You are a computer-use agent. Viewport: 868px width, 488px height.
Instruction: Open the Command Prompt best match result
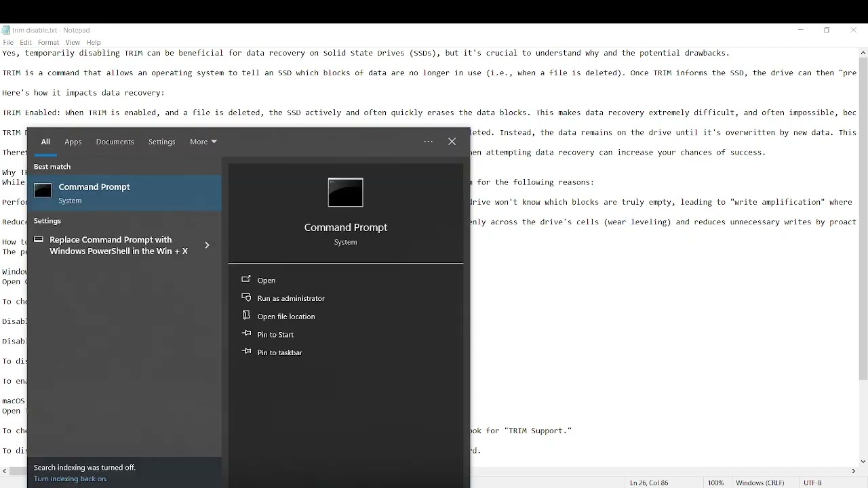pyautogui.click(x=124, y=193)
